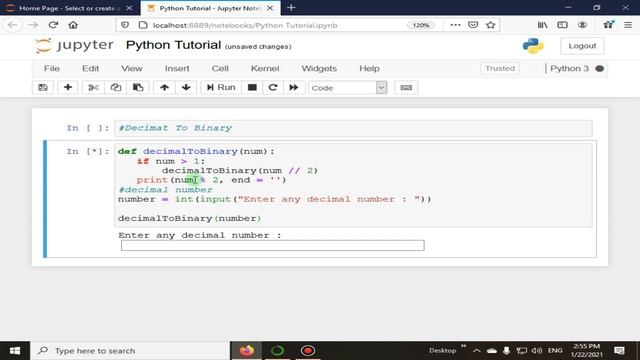Open the volume control in system tray

pos(537,351)
